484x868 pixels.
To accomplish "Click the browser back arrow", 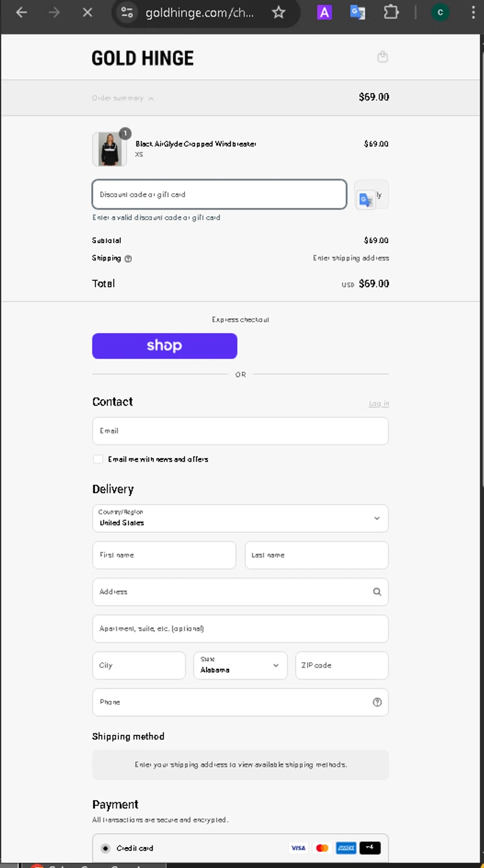I will [x=21, y=12].
